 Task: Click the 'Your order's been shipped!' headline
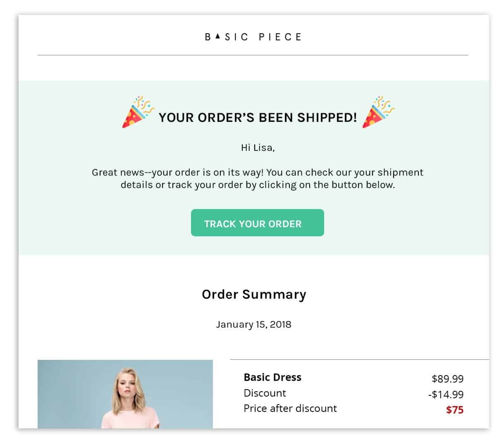click(x=258, y=117)
